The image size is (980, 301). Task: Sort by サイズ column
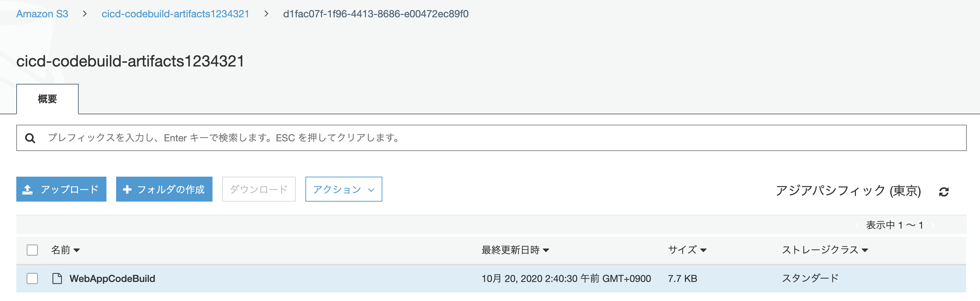tap(687, 250)
